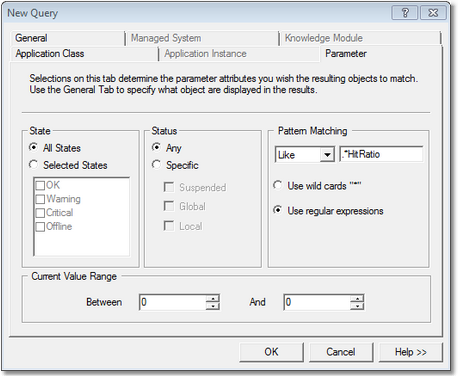Enable Use wild cards option
The image size is (458, 378).
[x=278, y=185]
